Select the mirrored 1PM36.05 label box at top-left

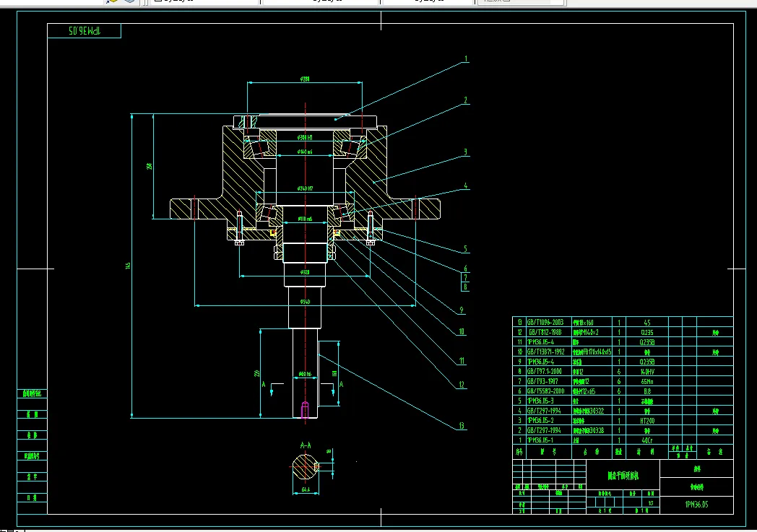[x=84, y=31]
